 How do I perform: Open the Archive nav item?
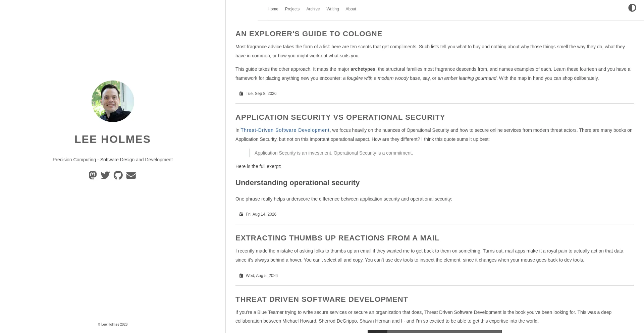pyautogui.click(x=313, y=9)
